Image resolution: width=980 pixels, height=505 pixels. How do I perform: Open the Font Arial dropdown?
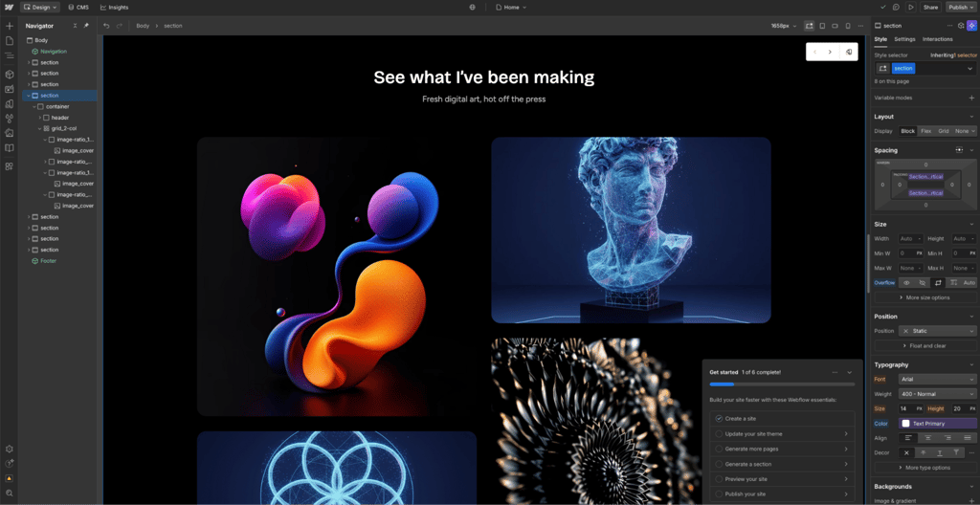click(938, 379)
